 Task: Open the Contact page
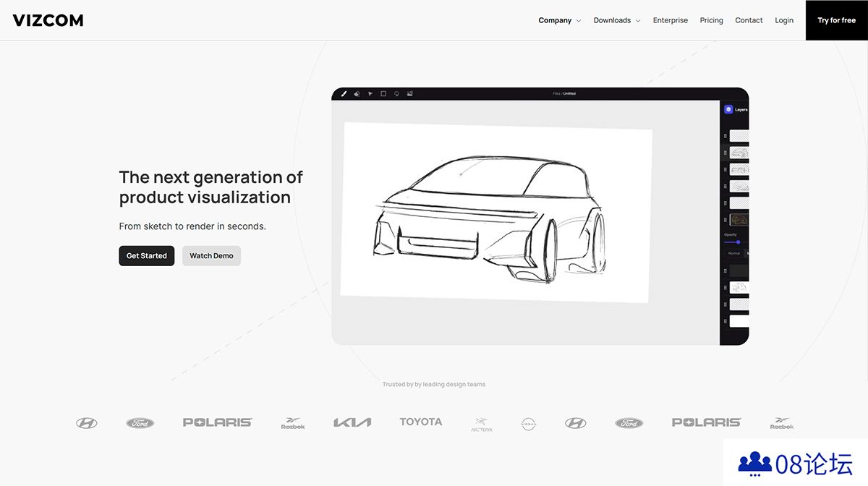pyautogui.click(x=749, y=20)
